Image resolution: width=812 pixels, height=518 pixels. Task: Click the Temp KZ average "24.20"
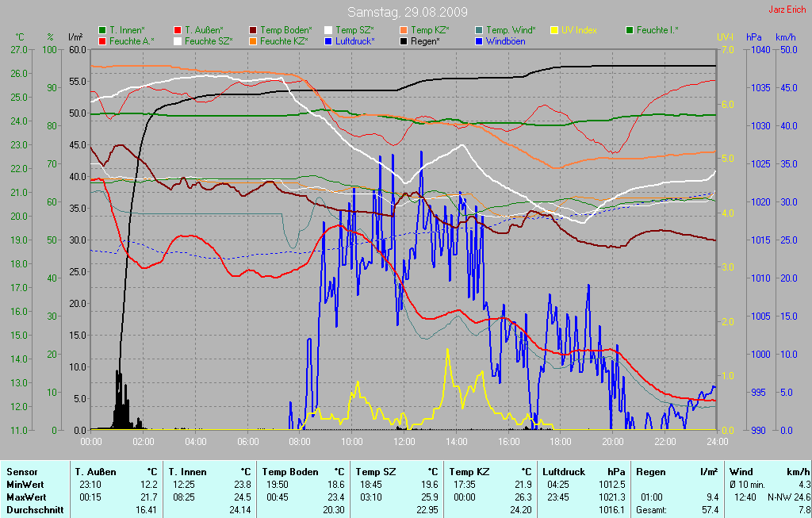pos(521,510)
